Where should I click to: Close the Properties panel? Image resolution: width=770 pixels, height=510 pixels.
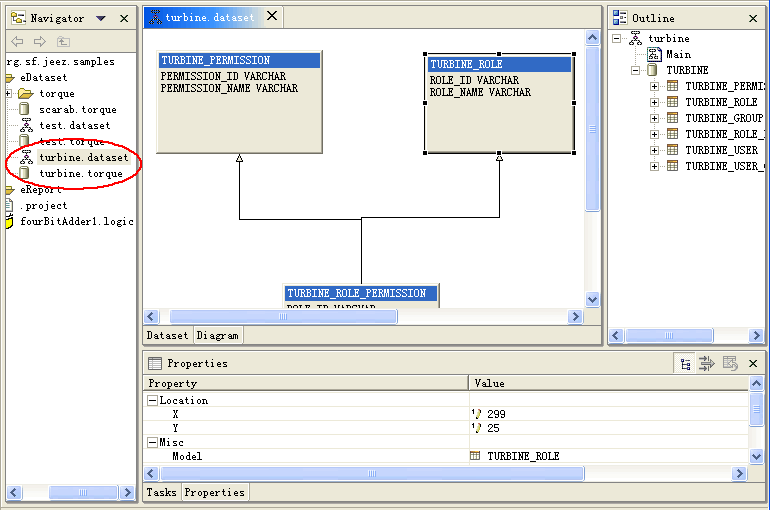tap(753, 364)
